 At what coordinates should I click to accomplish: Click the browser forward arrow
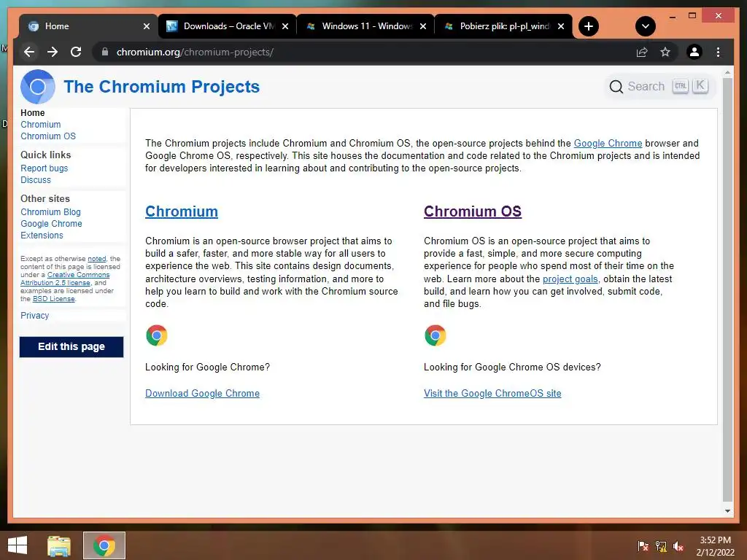point(53,52)
